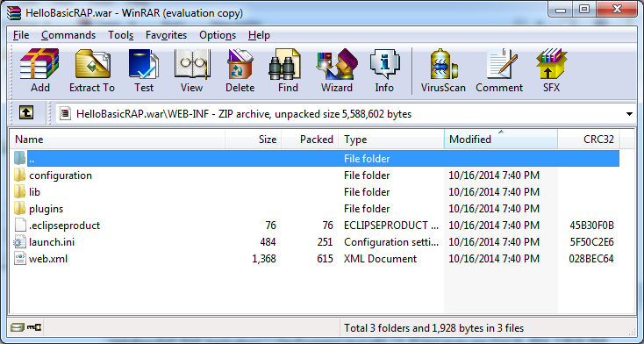
Task: Click the Extract To toolbar icon
Action: [x=92, y=64]
